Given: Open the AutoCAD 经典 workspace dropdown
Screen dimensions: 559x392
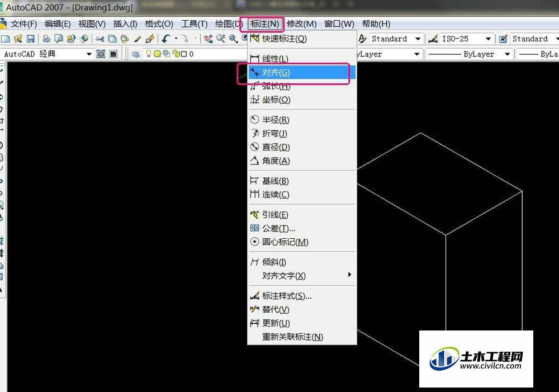Looking at the screenshot, I should [89, 54].
